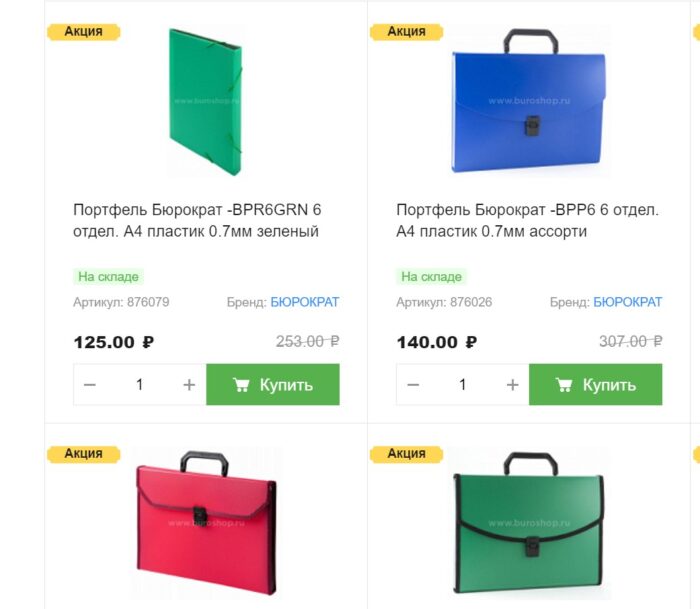Select the green folder product image

coord(205,101)
